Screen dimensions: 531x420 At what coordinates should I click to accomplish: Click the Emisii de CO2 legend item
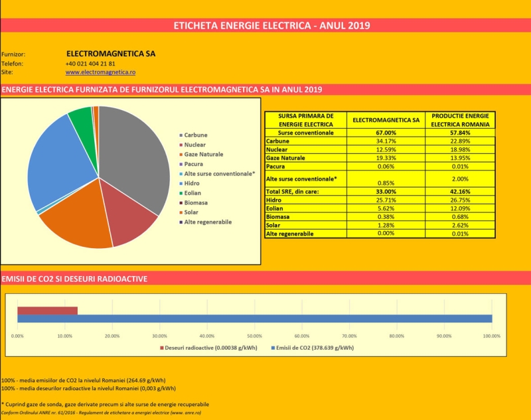click(x=313, y=348)
